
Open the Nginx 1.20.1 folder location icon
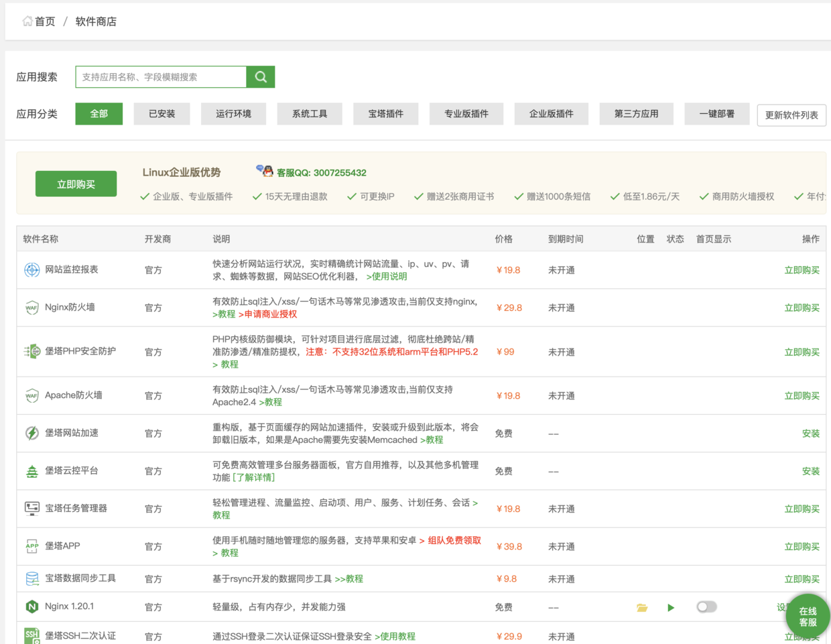tap(642, 608)
